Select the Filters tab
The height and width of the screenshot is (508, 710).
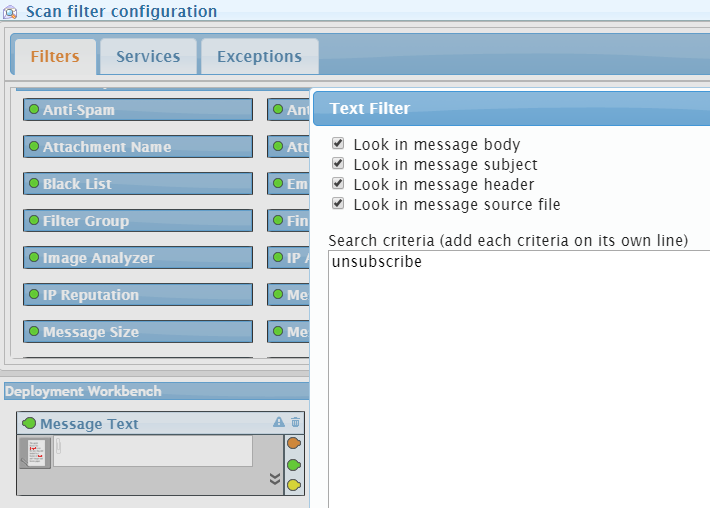[55, 57]
